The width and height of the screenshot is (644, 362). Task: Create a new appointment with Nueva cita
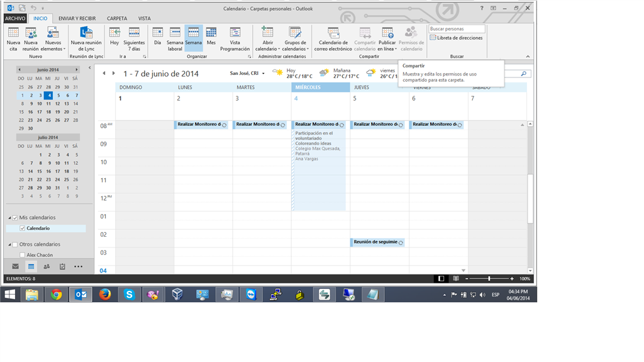(13, 39)
